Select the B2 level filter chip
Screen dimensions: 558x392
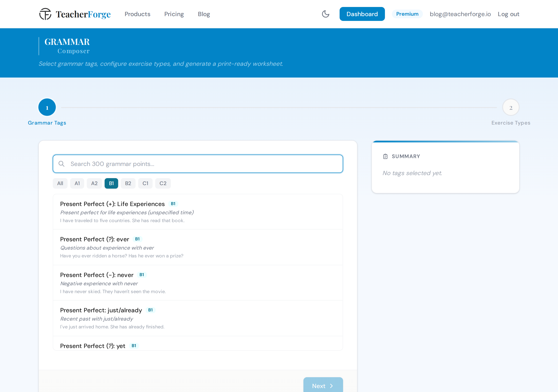pos(128,183)
